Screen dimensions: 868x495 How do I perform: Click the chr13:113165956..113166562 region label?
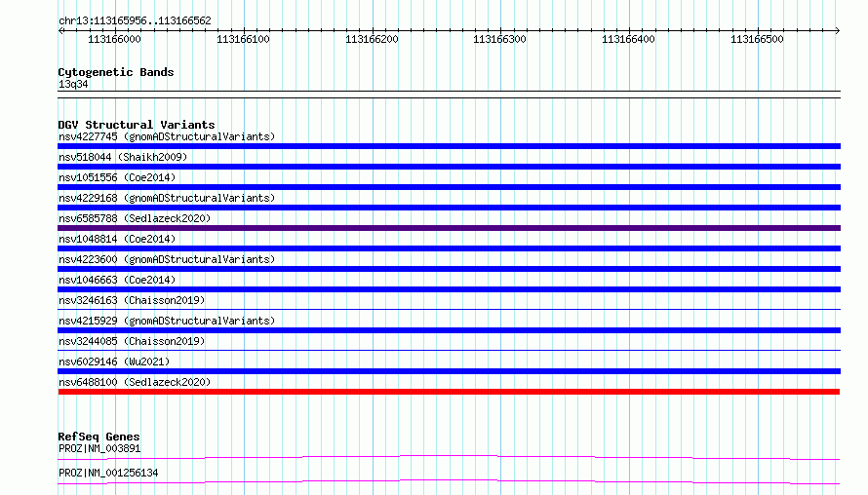135,21
